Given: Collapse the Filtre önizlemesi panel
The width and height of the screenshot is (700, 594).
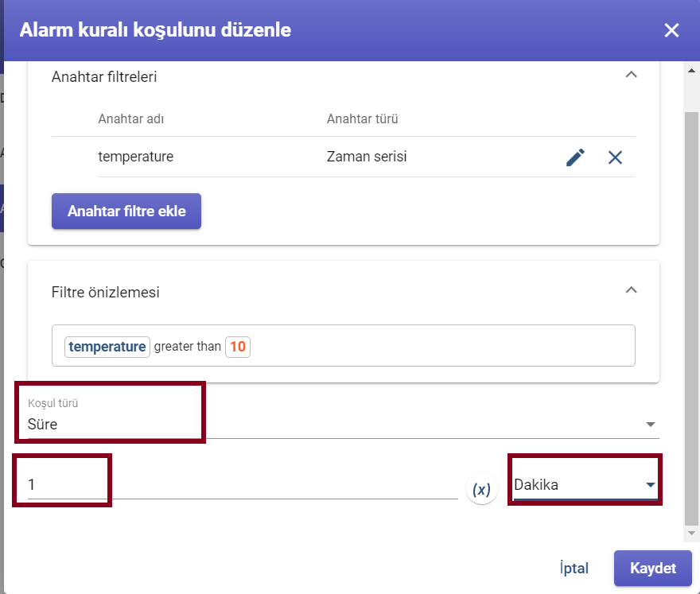Looking at the screenshot, I should (x=631, y=290).
